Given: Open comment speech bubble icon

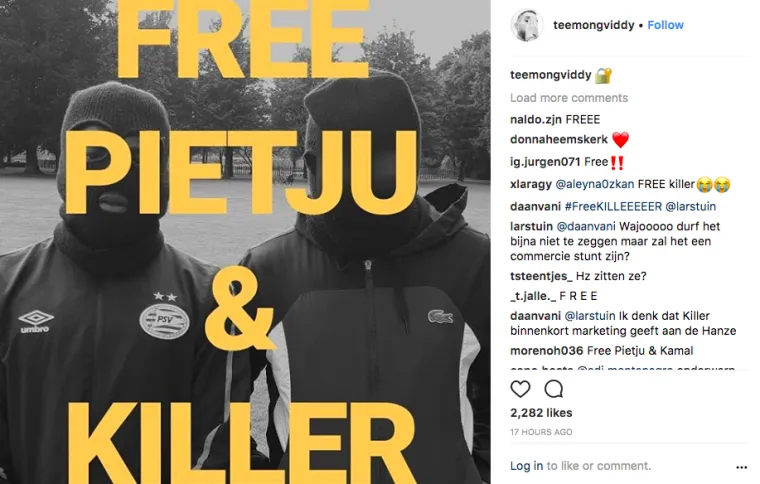Looking at the screenshot, I should point(554,389).
